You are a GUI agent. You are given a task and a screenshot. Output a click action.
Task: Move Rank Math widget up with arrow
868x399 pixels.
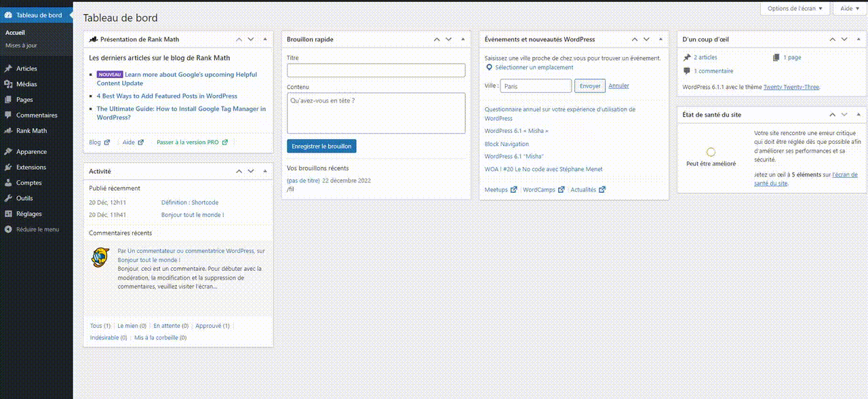(239, 39)
